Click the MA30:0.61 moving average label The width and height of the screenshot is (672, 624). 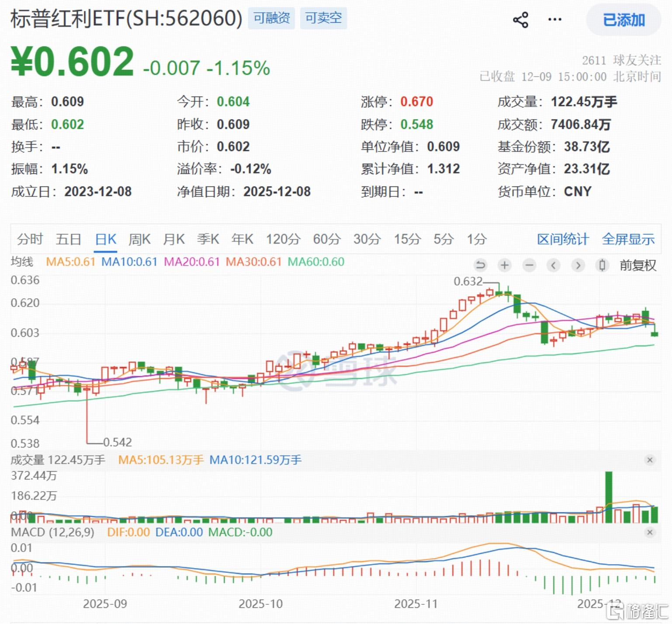pyautogui.click(x=254, y=262)
